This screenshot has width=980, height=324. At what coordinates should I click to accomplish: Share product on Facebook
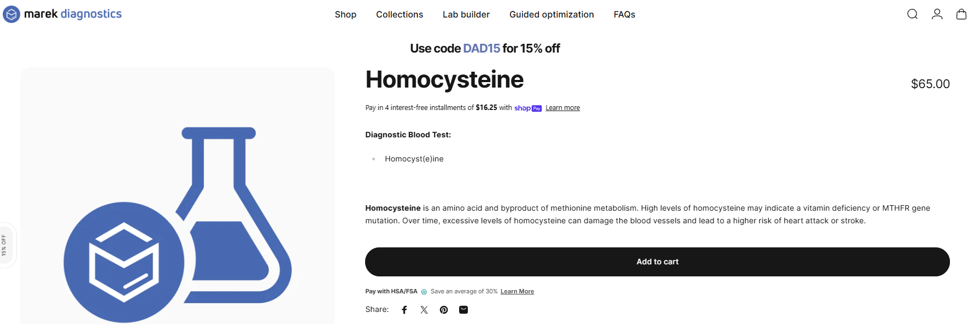(x=404, y=310)
